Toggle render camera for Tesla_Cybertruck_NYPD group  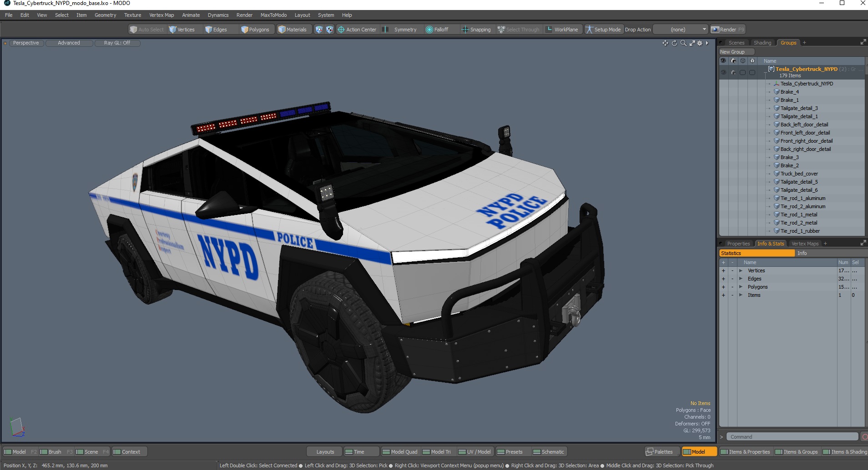tap(733, 72)
